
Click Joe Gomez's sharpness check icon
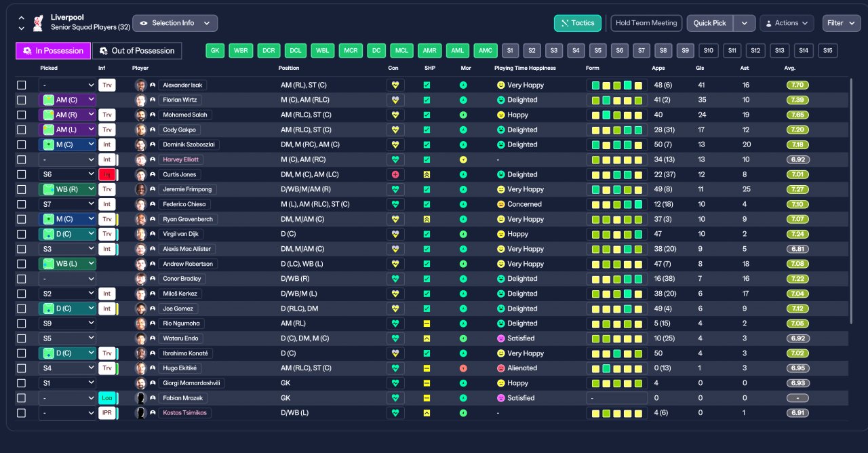tap(427, 309)
